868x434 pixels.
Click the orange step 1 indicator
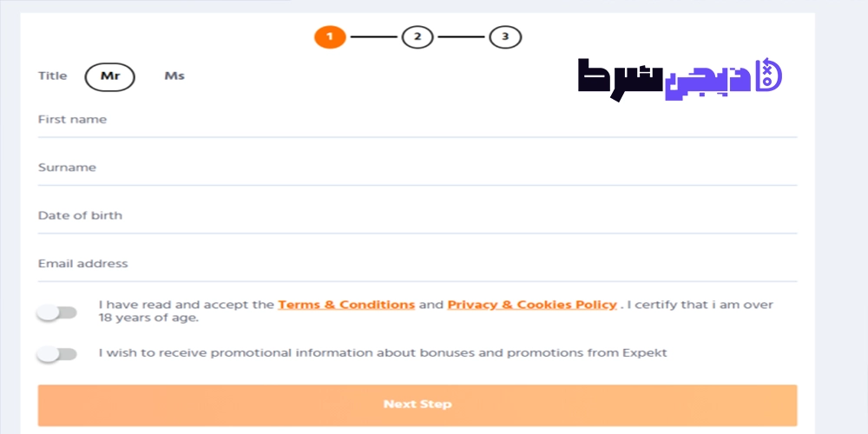point(330,37)
